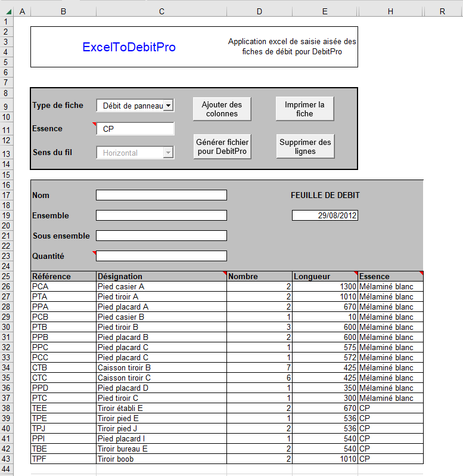Select the nombre cell with value 7

point(259,367)
